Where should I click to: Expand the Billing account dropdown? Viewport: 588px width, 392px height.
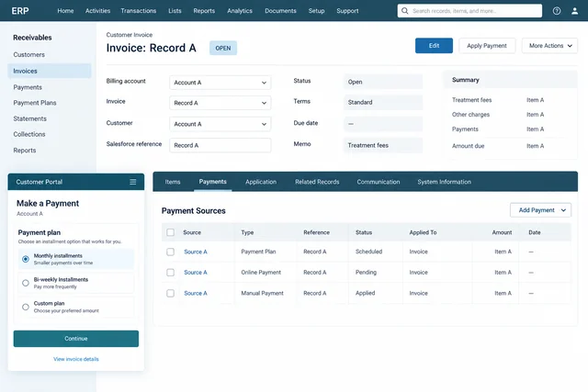coord(220,83)
